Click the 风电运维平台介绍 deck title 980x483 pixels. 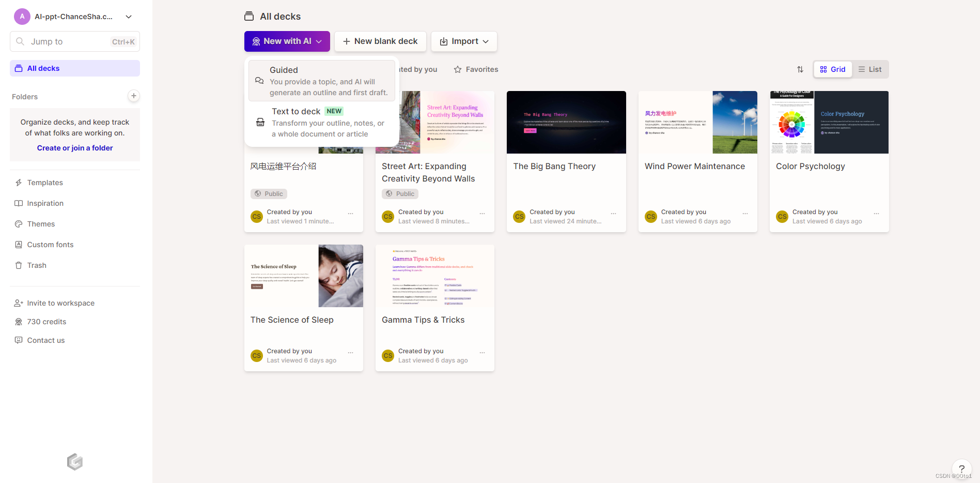point(283,166)
